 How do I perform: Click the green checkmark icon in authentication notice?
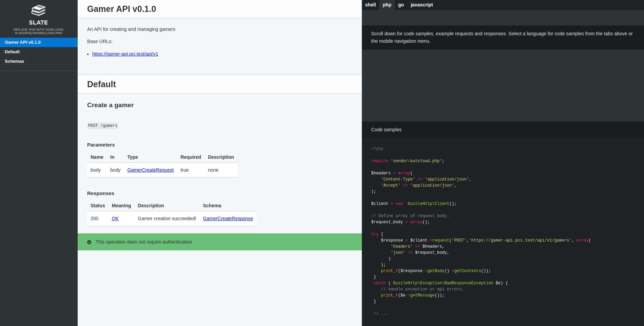(89, 242)
